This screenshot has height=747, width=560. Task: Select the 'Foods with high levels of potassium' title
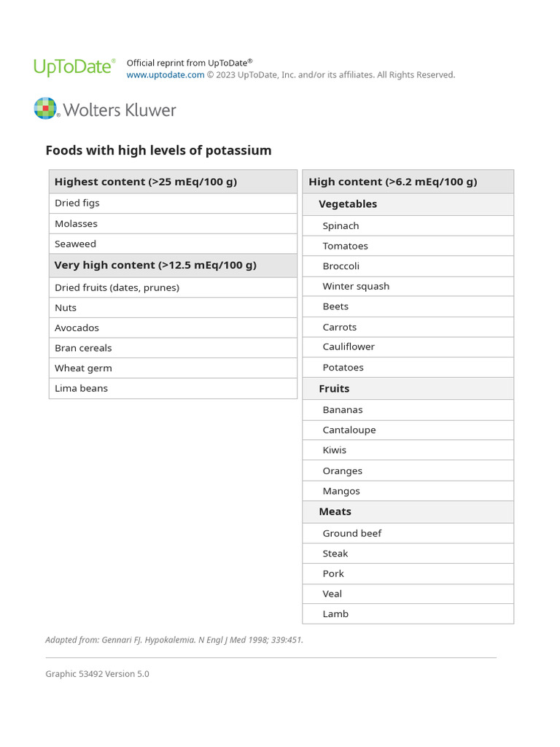coord(158,150)
